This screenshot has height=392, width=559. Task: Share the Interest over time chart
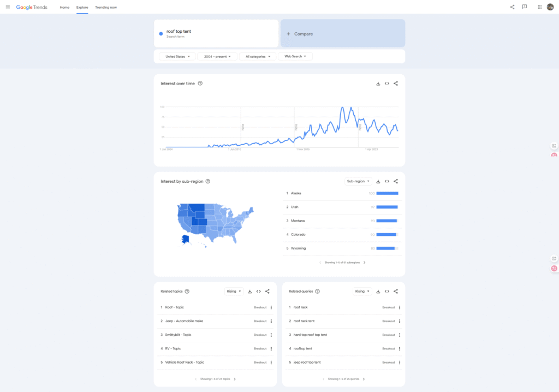tap(396, 84)
